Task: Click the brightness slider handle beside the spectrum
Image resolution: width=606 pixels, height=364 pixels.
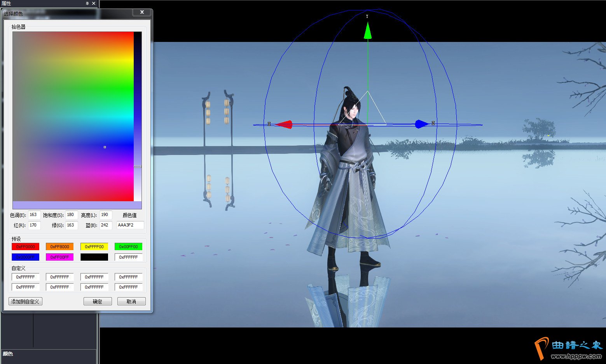Action: 138,166
